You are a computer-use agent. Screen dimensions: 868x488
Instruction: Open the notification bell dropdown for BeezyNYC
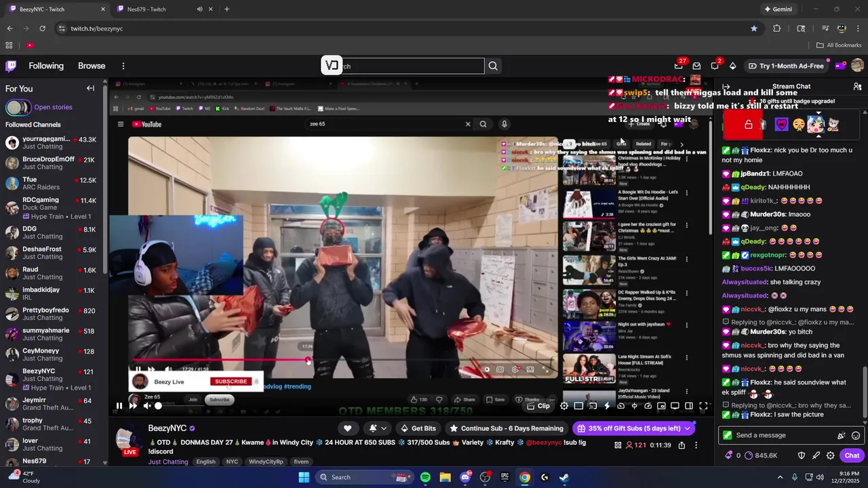coord(378,428)
